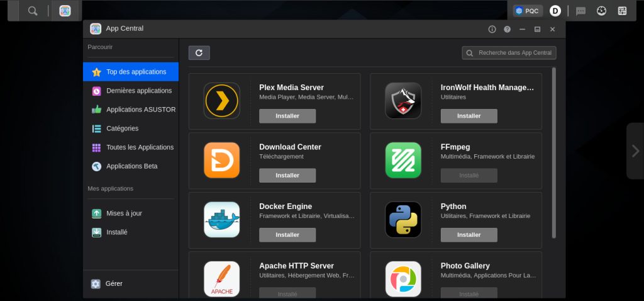
Task: Open the Photo Gallery app icon
Action: point(403,279)
